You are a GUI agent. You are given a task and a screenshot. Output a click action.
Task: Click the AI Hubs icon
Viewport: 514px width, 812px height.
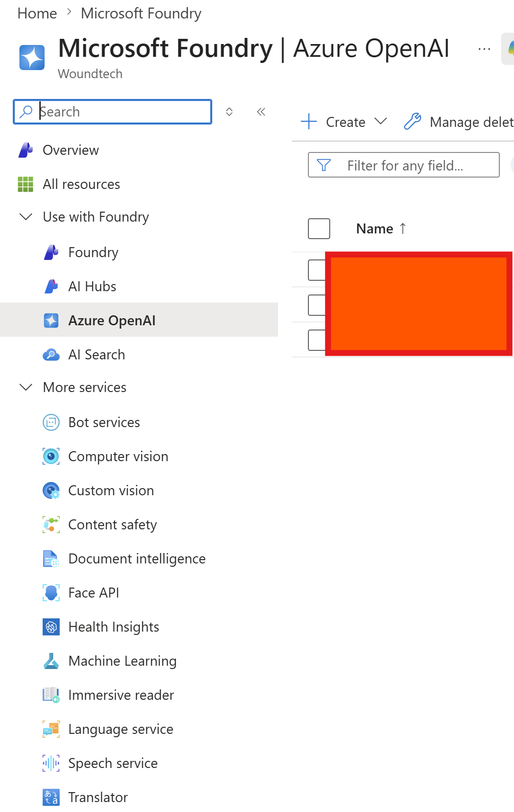click(51, 286)
